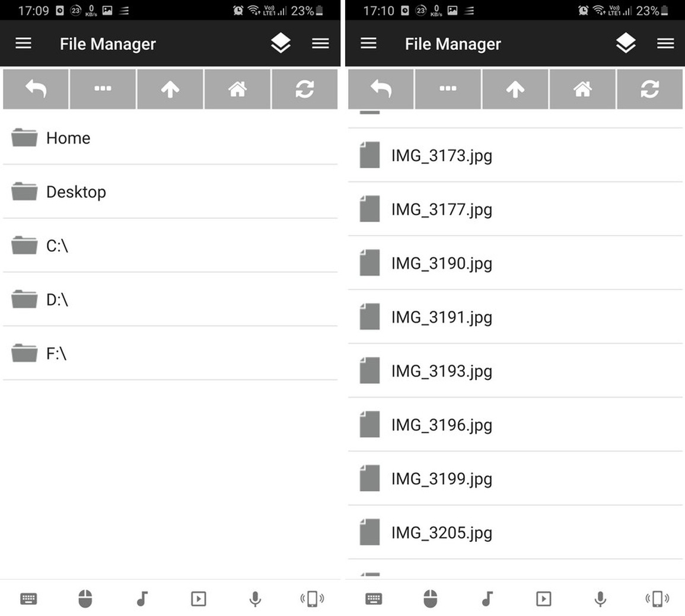The height and width of the screenshot is (616, 685).
Task: Select file IMG_3173.jpg
Action: pyautogui.click(x=515, y=155)
